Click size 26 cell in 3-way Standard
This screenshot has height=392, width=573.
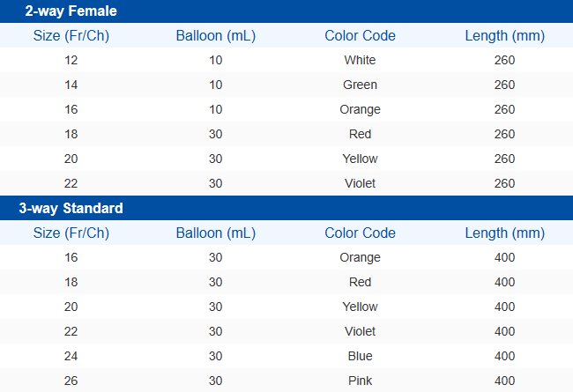(x=71, y=381)
